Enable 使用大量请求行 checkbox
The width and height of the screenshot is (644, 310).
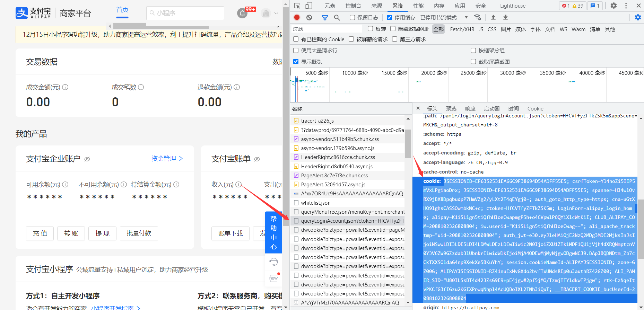click(x=296, y=50)
